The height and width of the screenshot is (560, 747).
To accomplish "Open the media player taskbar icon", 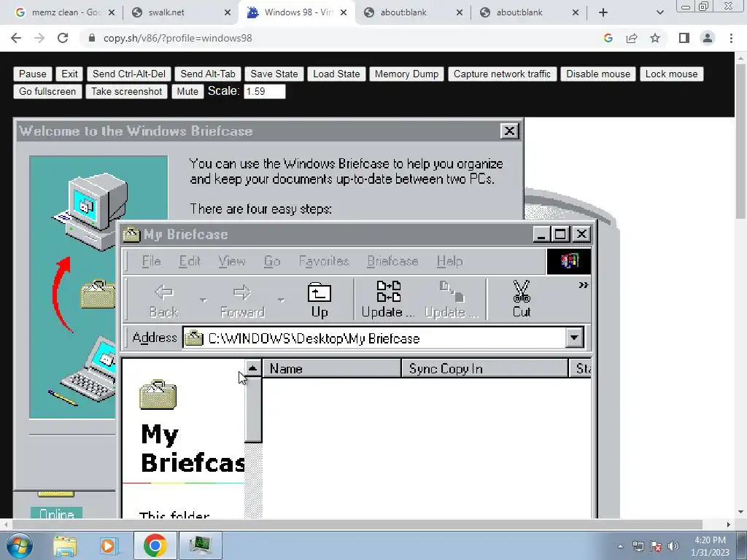I will pos(108,545).
